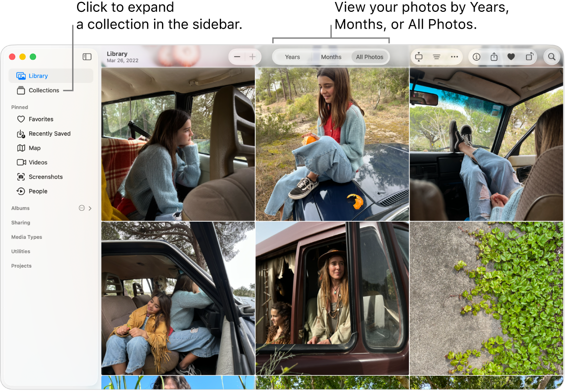The width and height of the screenshot is (565, 392).
Task: Open Search in Photos
Action: point(552,57)
